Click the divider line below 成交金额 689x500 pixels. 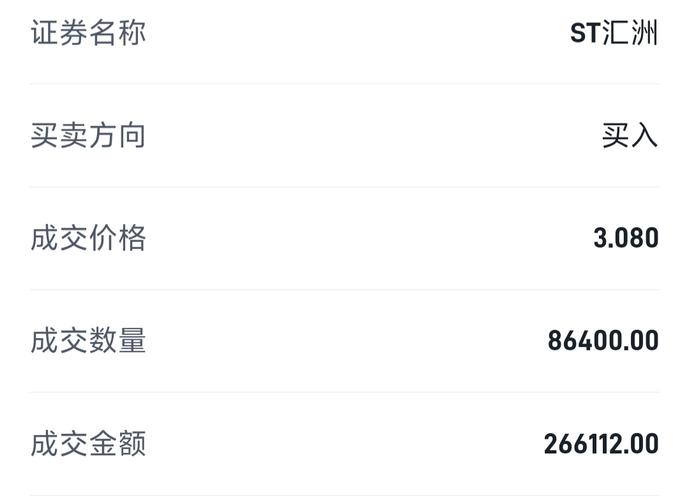(344, 495)
